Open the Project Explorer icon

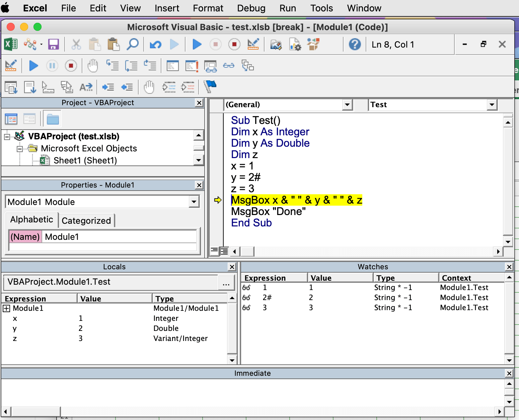[x=276, y=44]
